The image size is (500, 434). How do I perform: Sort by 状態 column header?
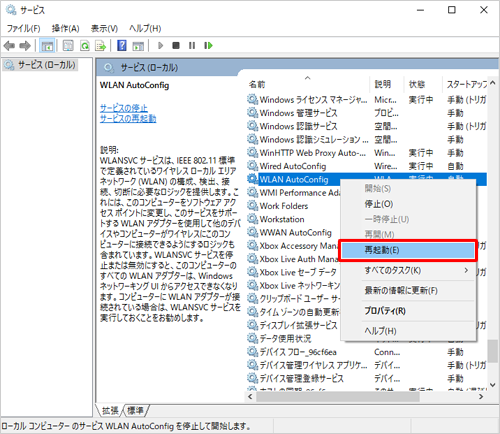pos(423,84)
